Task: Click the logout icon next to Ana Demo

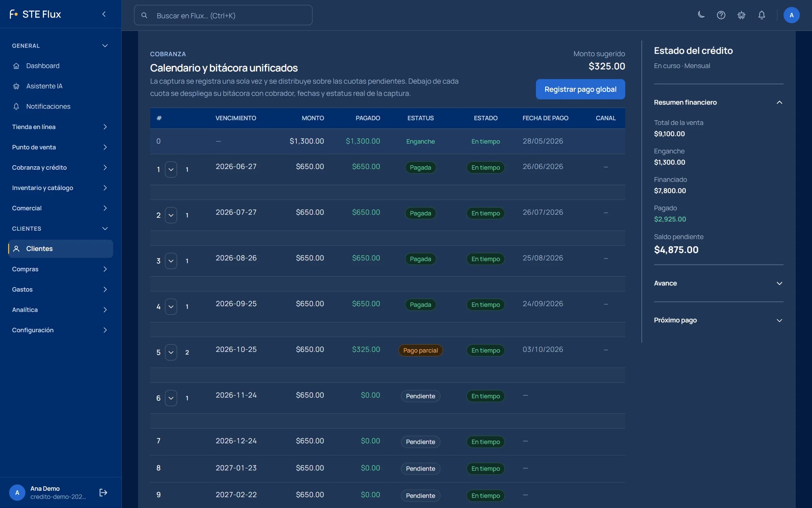Action: (103, 492)
